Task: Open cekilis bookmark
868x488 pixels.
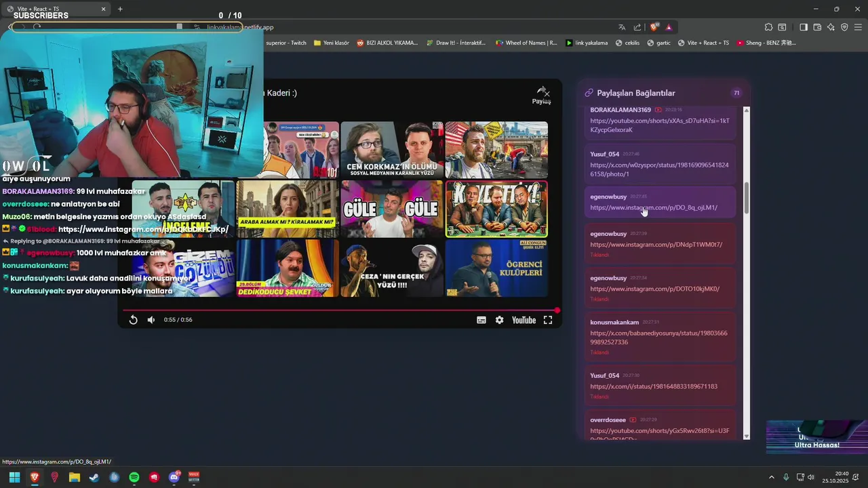Action: point(627,43)
